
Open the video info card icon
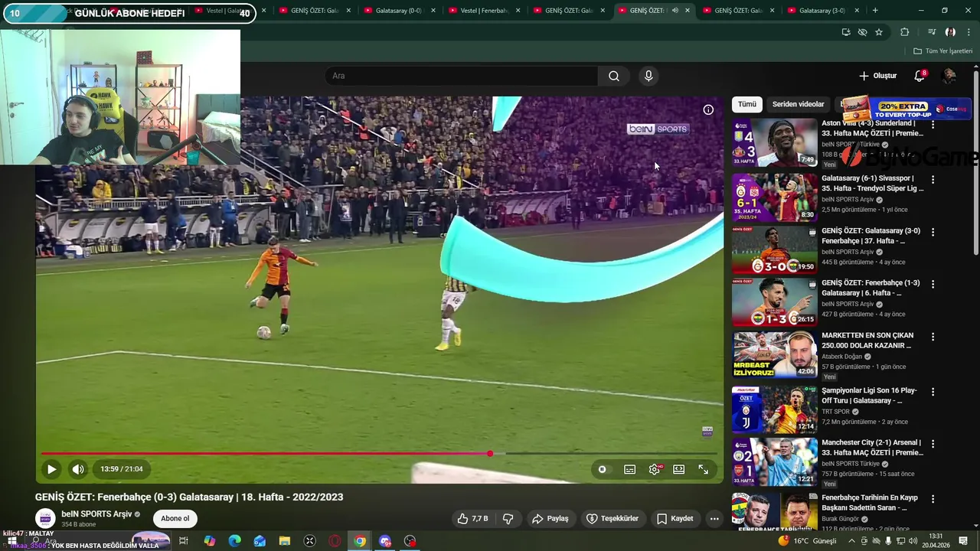click(x=708, y=110)
